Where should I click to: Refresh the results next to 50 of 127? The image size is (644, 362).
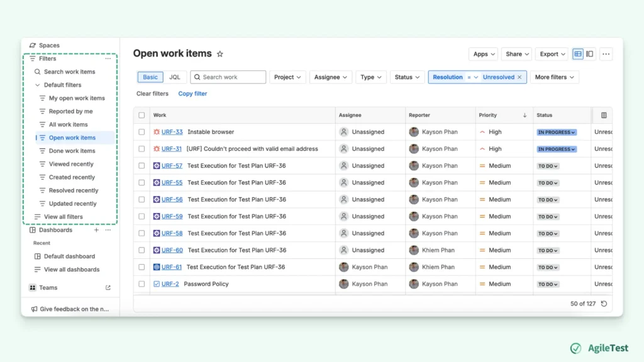[x=604, y=304]
